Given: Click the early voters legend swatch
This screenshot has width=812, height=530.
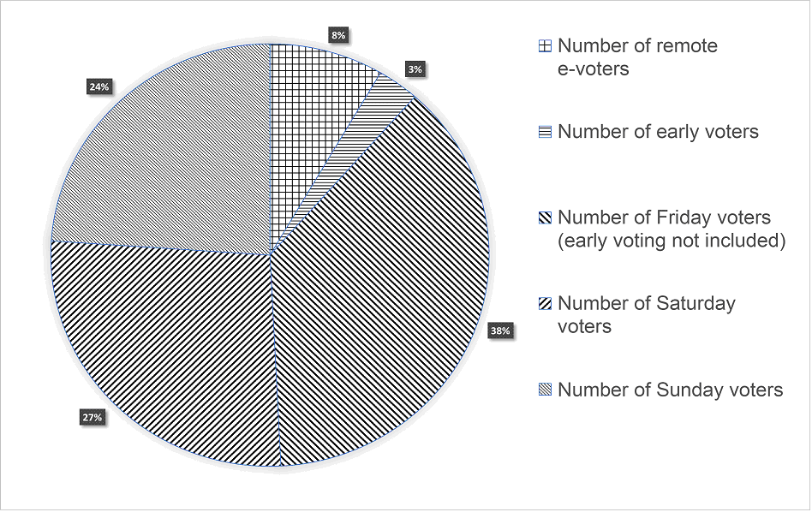Looking at the screenshot, I should [546, 132].
